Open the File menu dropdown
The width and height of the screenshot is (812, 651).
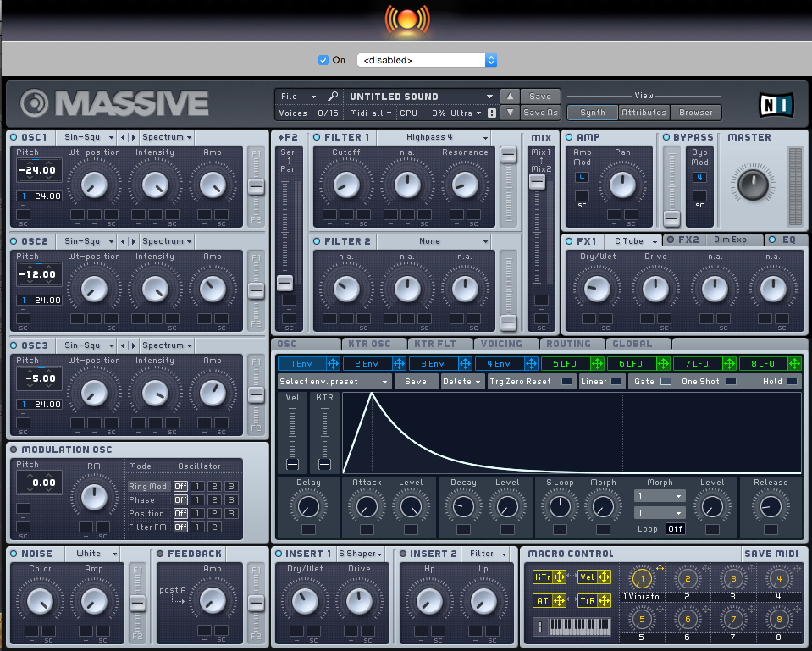[x=298, y=97]
